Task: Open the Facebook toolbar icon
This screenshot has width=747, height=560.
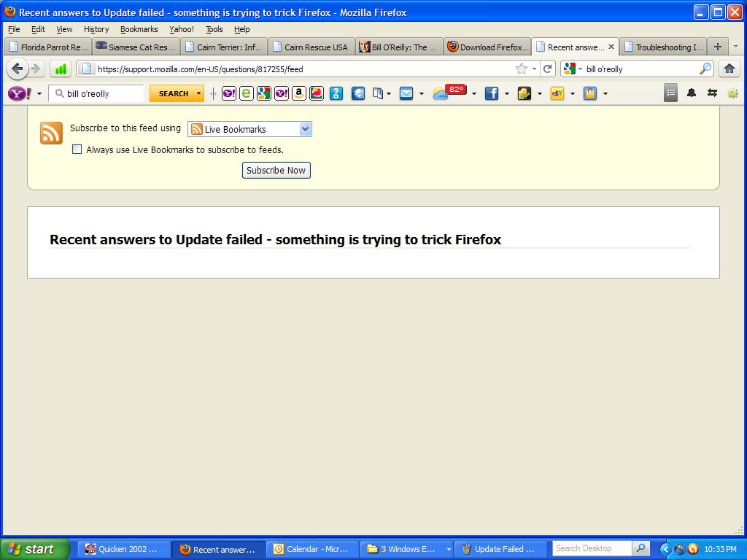Action: click(x=492, y=94)
